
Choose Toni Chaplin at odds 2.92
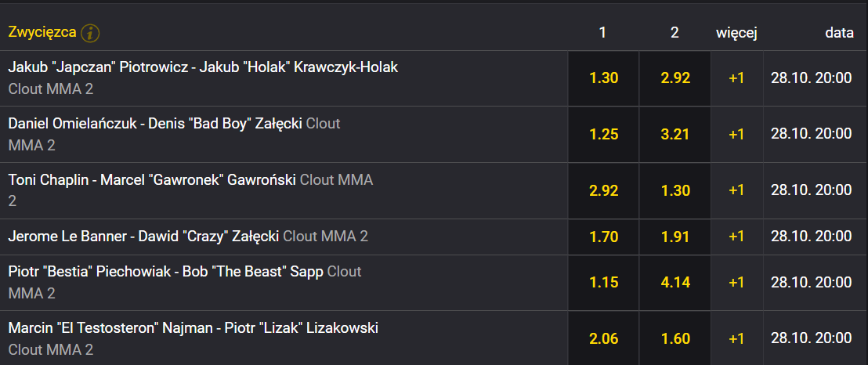pos(603,190)
